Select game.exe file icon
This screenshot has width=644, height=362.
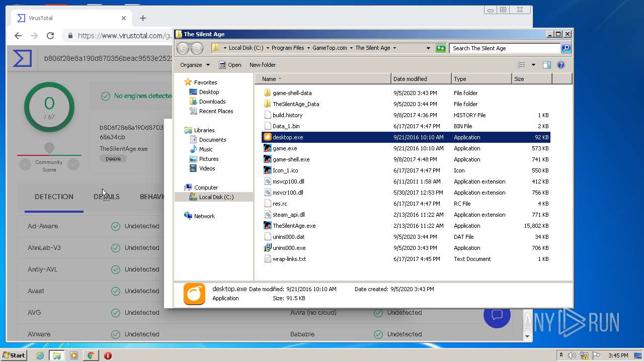pyautogui.click(x=268, y=148)
